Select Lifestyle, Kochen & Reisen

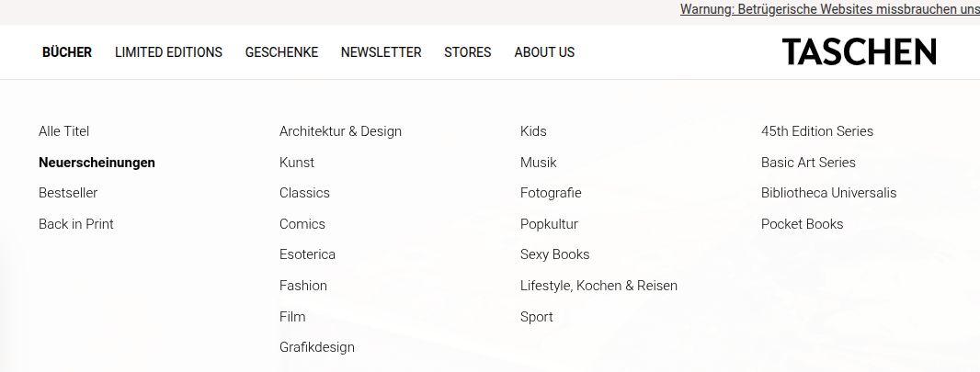point(598,286)
